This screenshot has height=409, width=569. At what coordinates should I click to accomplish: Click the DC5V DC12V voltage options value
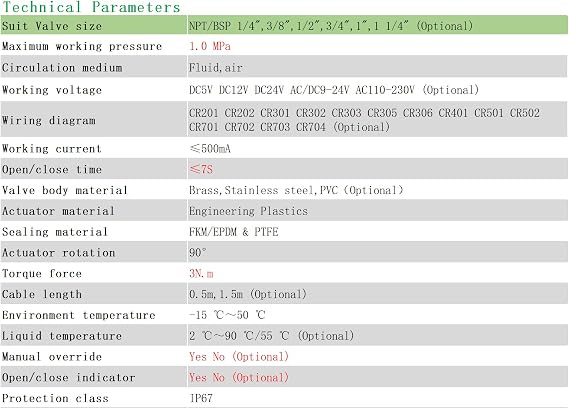pyautogui.click(x=334, y=90)
